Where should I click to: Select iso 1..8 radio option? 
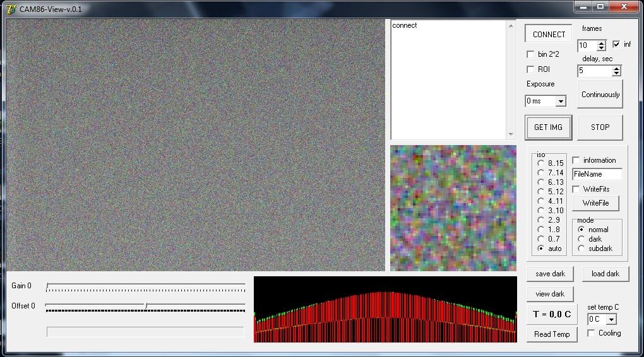(540, 229)
